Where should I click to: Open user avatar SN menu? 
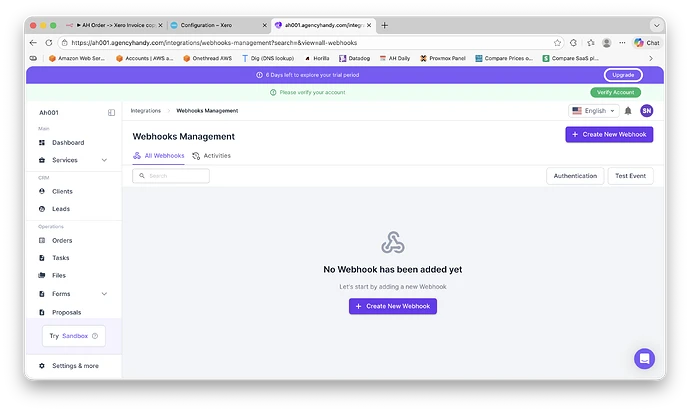(647, 111)
